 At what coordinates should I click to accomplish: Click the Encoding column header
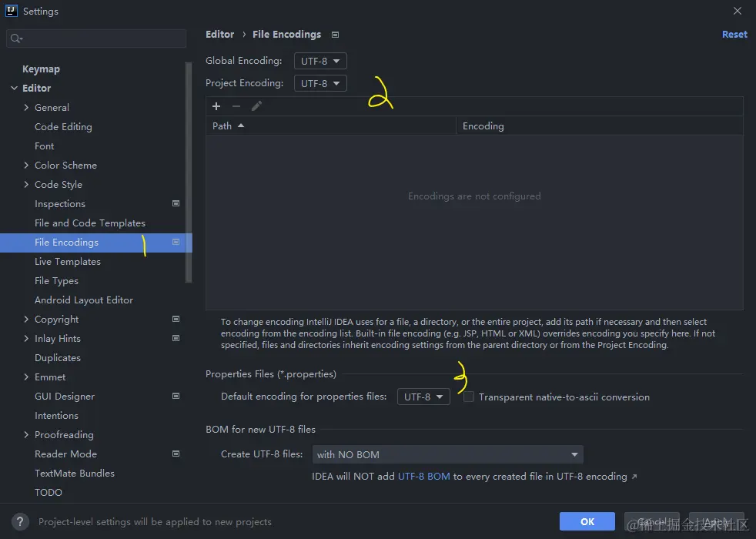(x=599, y=126)
